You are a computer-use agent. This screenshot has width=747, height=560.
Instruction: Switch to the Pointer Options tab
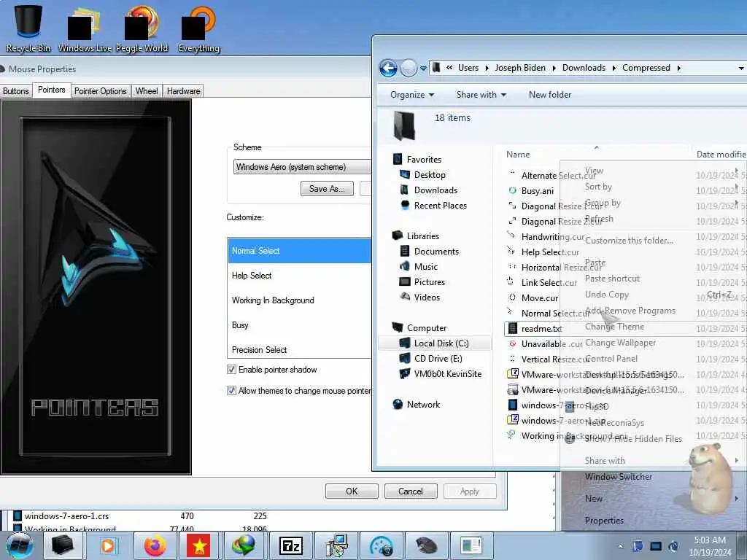point(101,91)
